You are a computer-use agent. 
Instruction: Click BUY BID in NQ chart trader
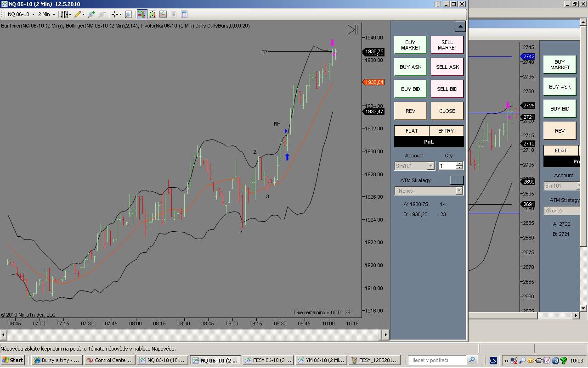411,89
